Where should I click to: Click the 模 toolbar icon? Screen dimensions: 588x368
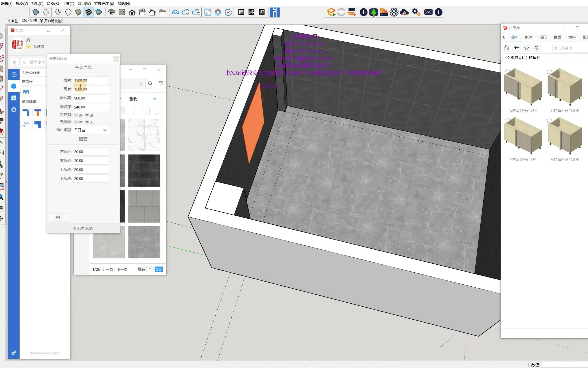(262, 12)
